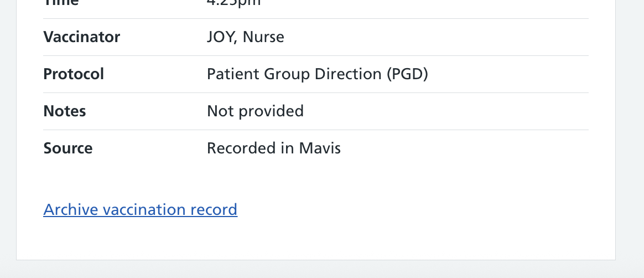Click the Vaccinator row label
Viewport: 644px width, 278px height.
[81, 37]
